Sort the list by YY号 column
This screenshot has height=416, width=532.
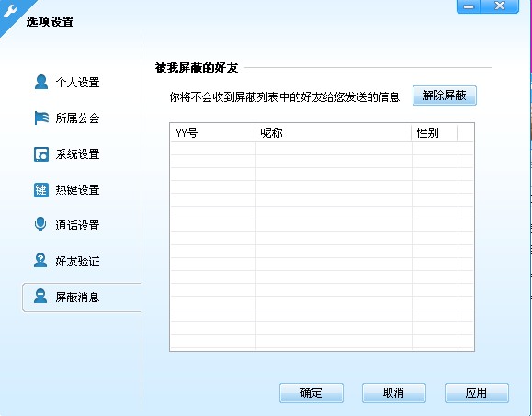213,133
